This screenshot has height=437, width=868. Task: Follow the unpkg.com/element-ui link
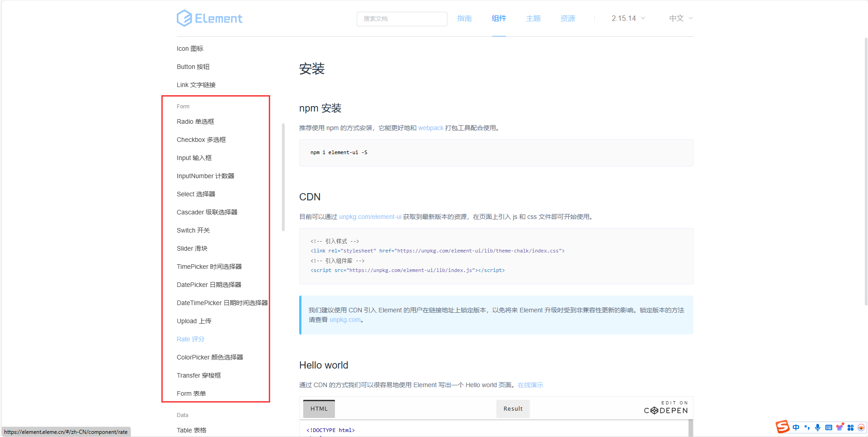coord(370,217)
